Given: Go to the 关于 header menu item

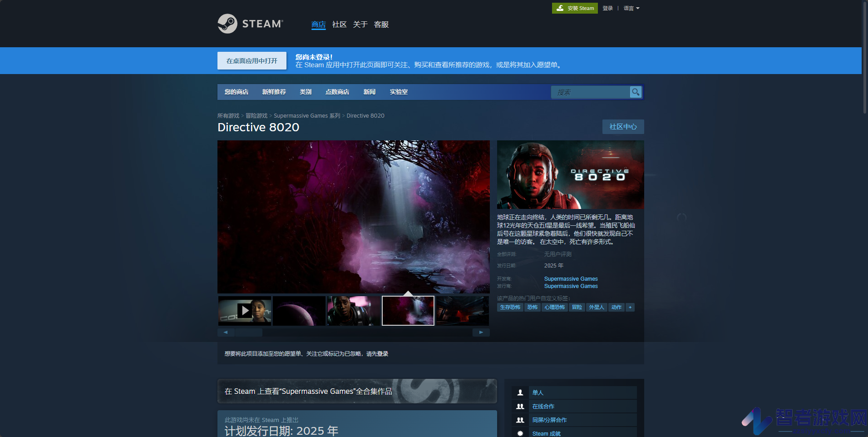Looking at the screenshot, I should pos(360,25).
